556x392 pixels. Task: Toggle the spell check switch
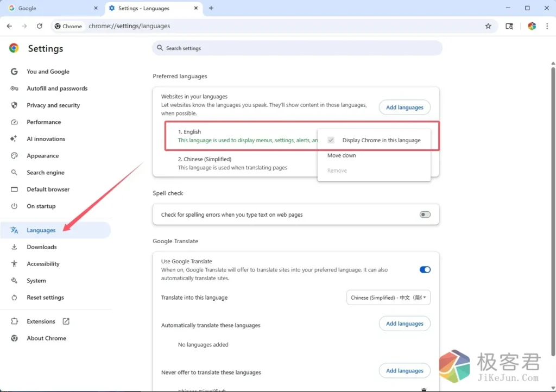[425, 214]
